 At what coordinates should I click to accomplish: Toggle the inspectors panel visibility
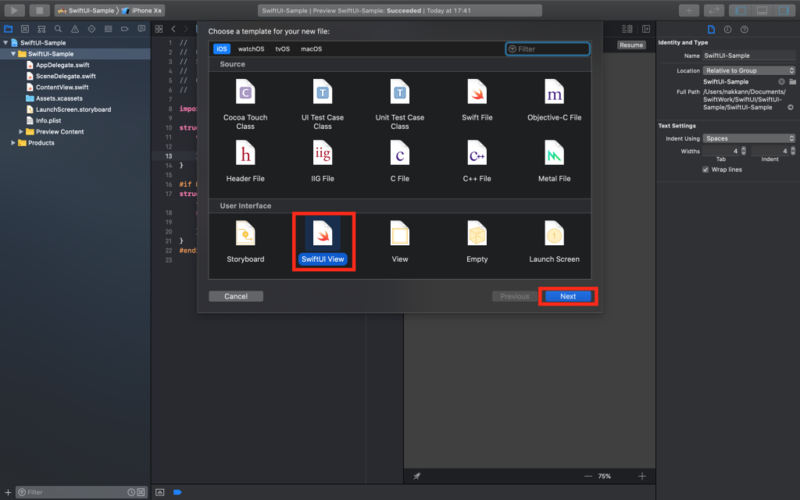(x=783, y=10)
